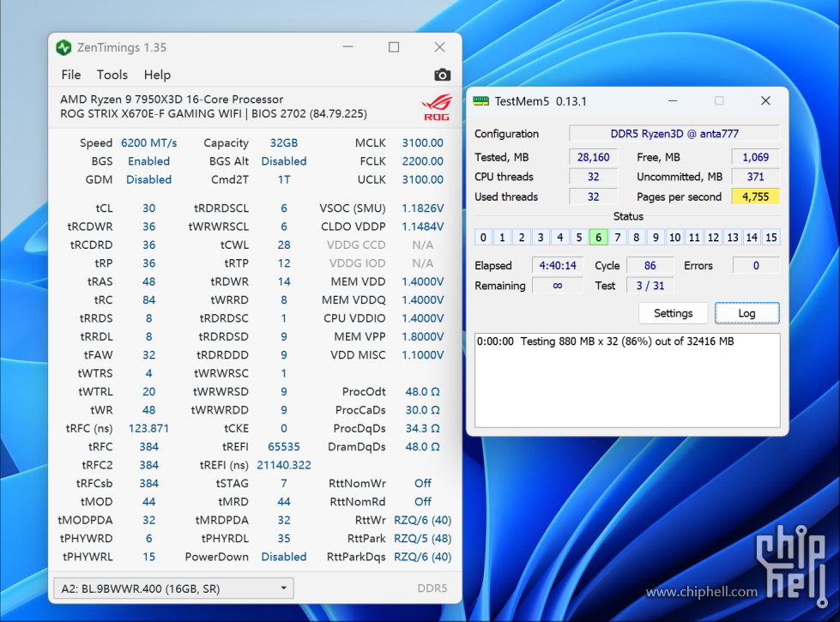The image size is (840, 622).
Task: Click the RttPark value RZQ/5 (48)
Action: coord(423,539)
